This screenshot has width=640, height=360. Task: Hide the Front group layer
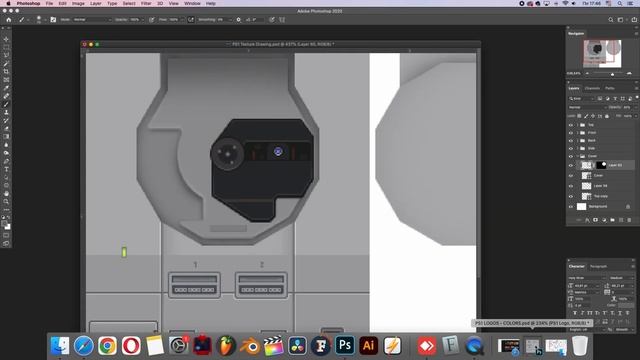tap(571, 133)
